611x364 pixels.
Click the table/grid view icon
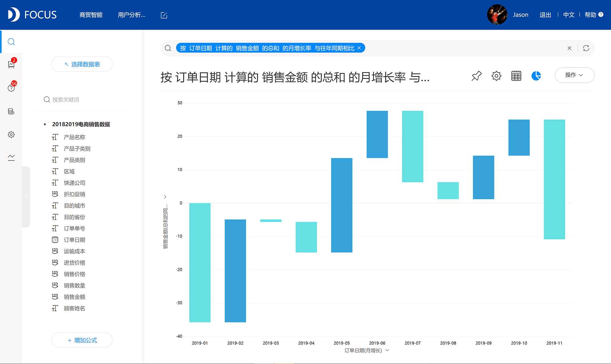pos(516,75)
